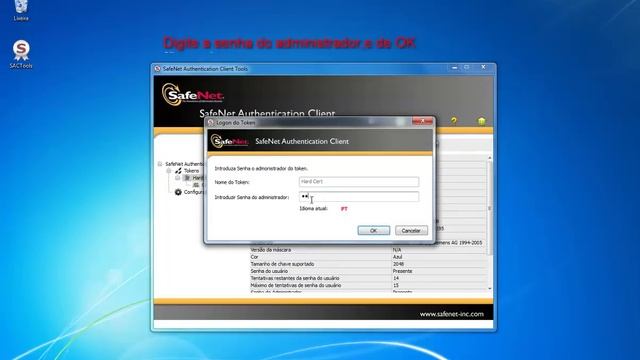Collapse the Tokens tree branch
This screenshot has height=360, width=640.
tap(169, 171)
